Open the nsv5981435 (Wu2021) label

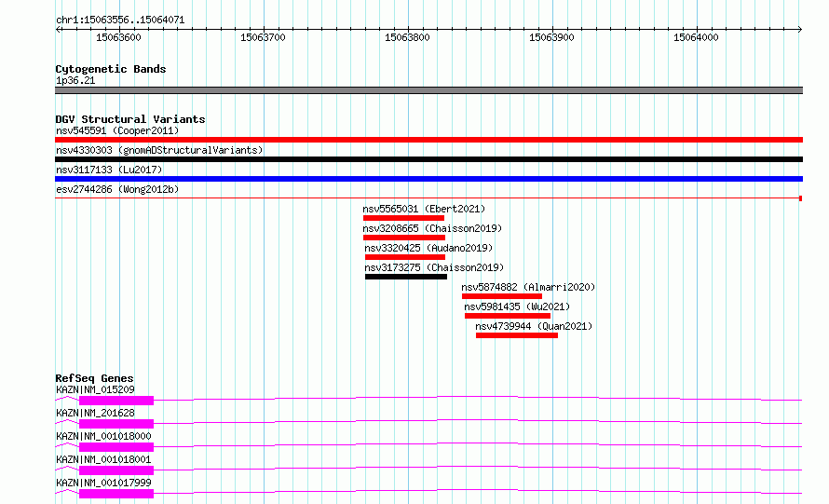coord(517,306)
